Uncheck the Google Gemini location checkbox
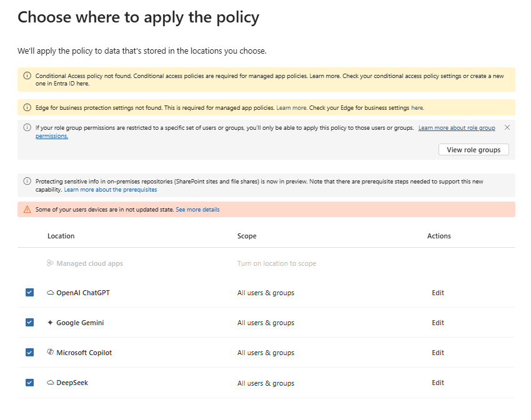The width and height of the screenshot is (531, 420). (30, 322)
